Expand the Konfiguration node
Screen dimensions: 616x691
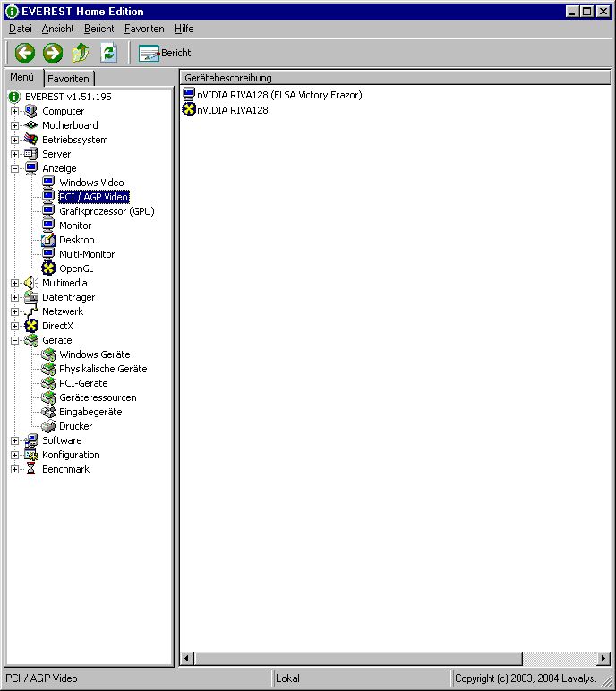tap(14, 455)
